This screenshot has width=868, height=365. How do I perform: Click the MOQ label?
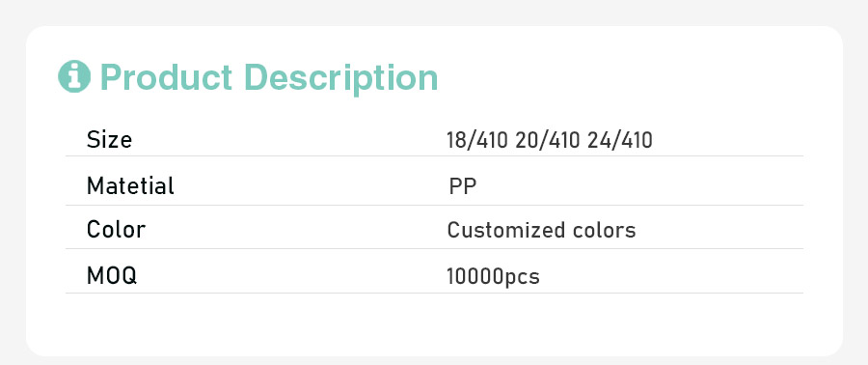coord(112,275)
